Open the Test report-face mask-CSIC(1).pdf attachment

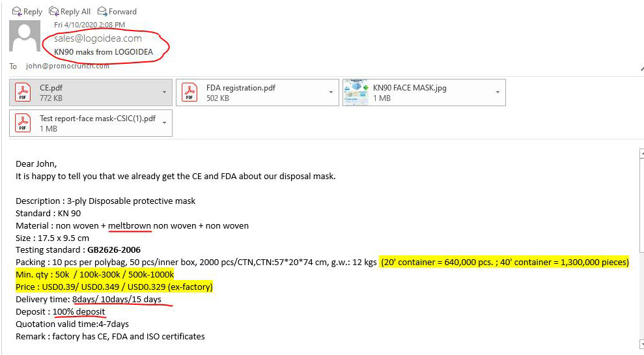(91, 123)
